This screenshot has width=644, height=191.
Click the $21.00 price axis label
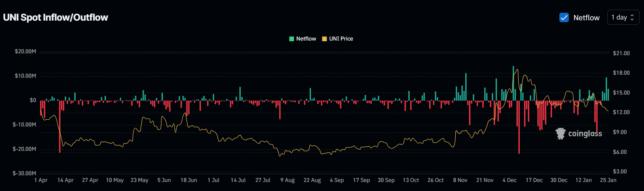[x=621, y=53]
